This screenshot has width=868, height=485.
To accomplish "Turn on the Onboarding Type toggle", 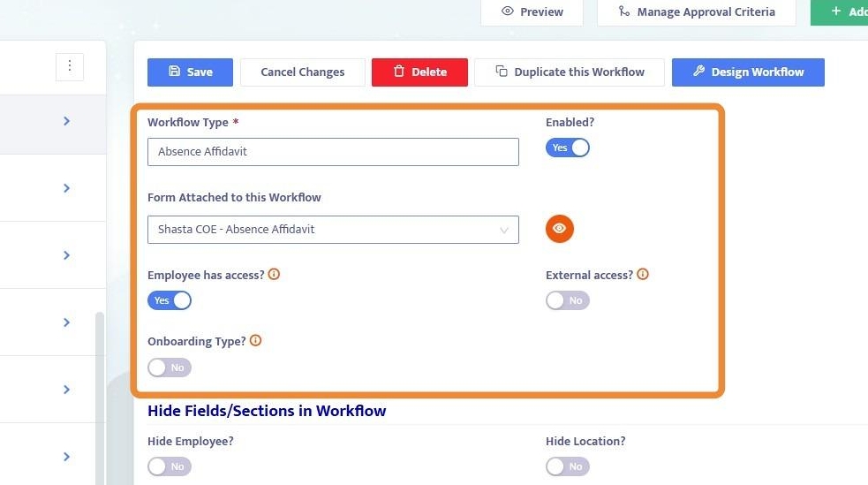I will coord(170,368).
